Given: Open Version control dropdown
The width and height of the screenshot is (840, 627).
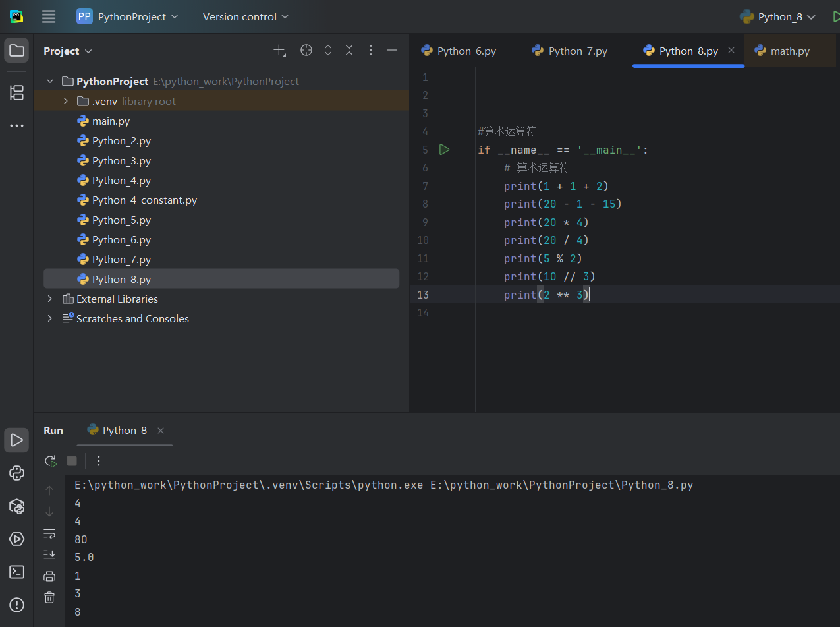Looking at the screenshot, I should (x=245, y=16).
